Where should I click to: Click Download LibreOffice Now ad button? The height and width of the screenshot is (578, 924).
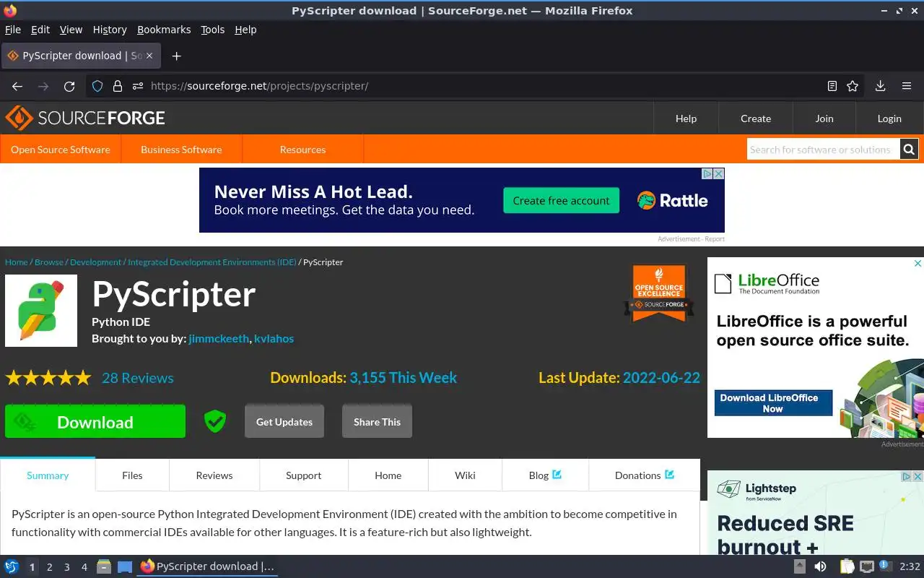click(x=773, y=403)
